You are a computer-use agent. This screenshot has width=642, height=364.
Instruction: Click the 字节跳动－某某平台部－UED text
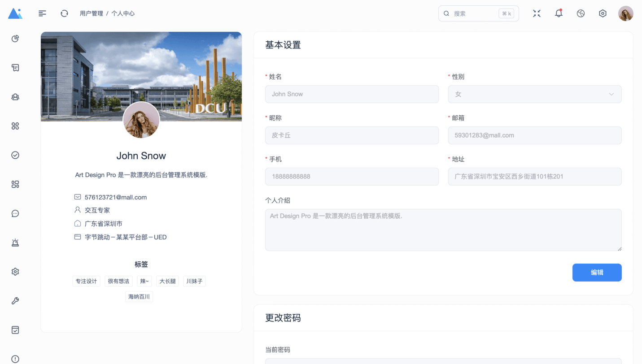[126, 237]
